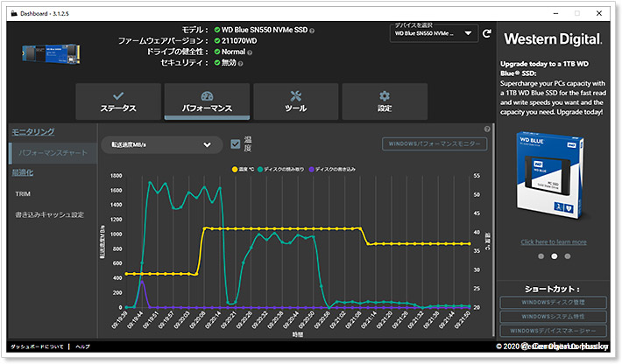Open model info help icon
Screen dimensions: 622x364
coord(312,31)
